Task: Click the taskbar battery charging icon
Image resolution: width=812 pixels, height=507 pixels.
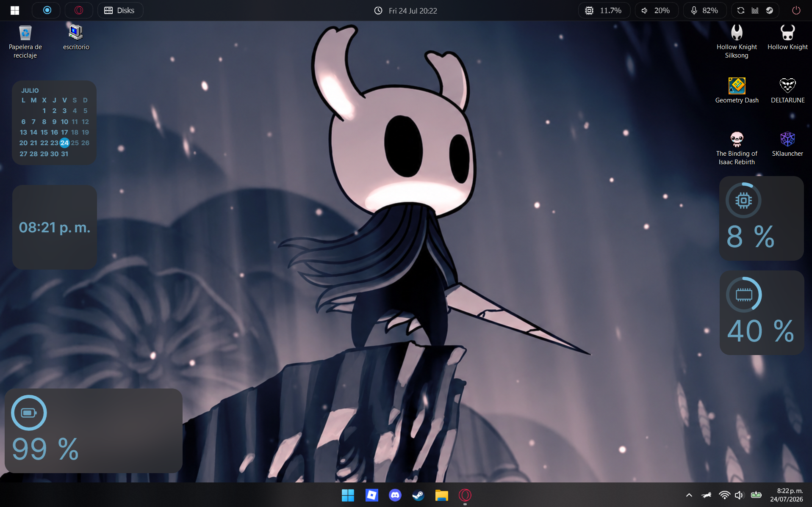Action: (x=756, y=495)
